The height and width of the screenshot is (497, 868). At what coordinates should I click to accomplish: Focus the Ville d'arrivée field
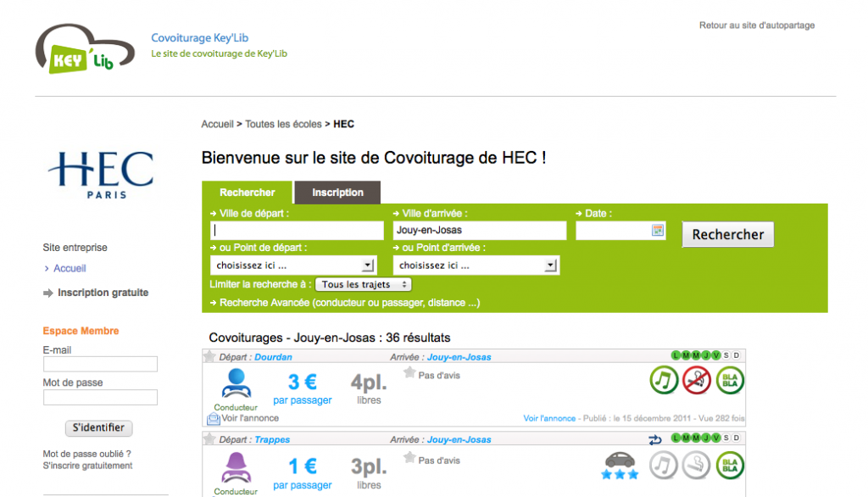pos(480,231)
